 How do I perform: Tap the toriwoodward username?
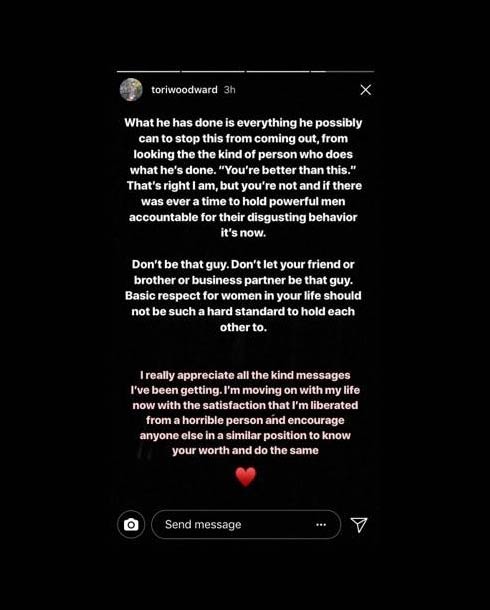pyautogui.click(x=184, y=90)
